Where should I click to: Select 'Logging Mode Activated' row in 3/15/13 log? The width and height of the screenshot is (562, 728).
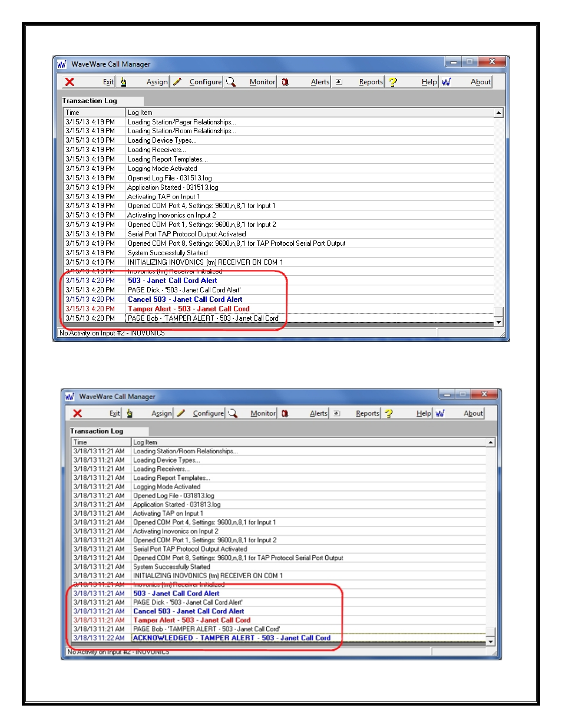coord(279,169)
